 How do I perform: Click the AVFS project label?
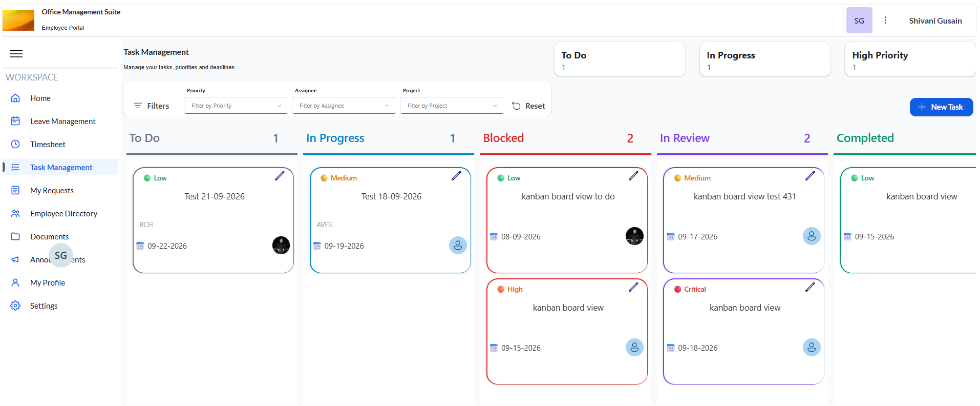[x=324, y=225]
